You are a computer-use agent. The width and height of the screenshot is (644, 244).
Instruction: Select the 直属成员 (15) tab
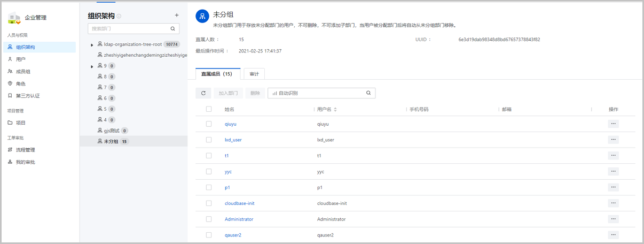coord(216,74)
